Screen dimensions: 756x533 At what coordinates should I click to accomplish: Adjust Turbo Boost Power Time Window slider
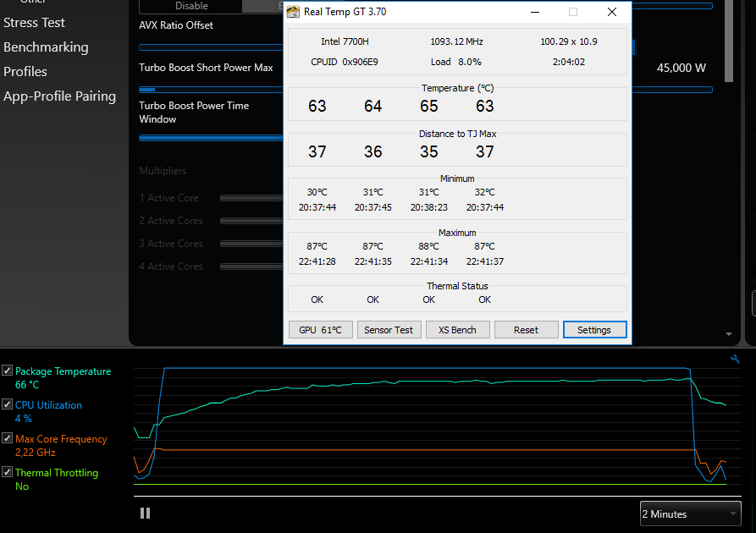[x=211, y=138]
